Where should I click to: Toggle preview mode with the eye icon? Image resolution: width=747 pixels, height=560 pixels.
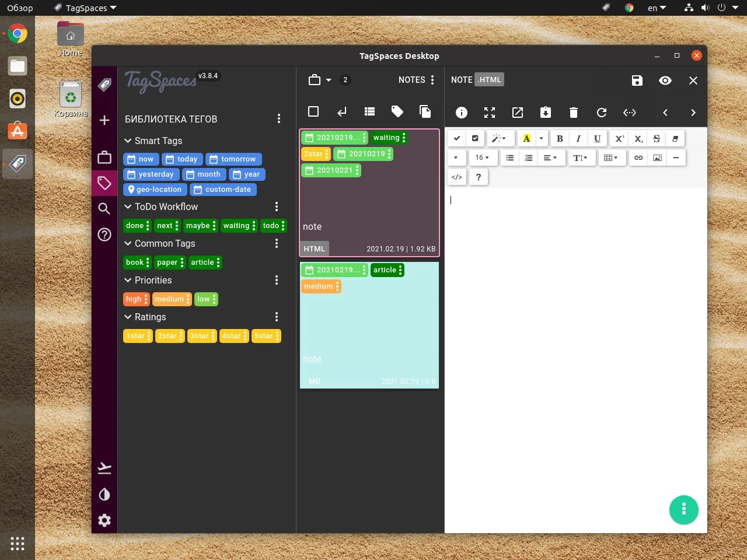pyautogui.click(x=665, y=80)
